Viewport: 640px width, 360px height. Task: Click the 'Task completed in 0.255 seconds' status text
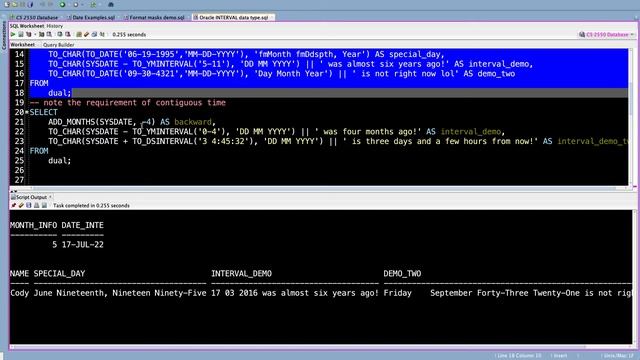[91, 205]
